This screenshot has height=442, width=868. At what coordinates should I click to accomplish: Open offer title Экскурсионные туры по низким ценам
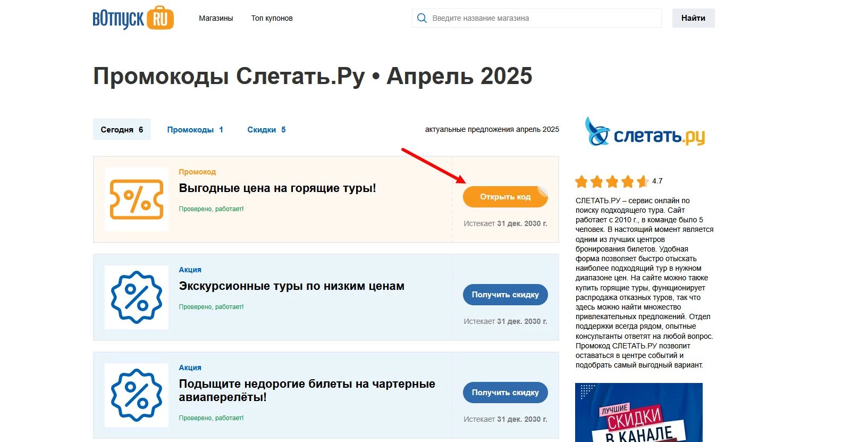(x=291, y=286)
